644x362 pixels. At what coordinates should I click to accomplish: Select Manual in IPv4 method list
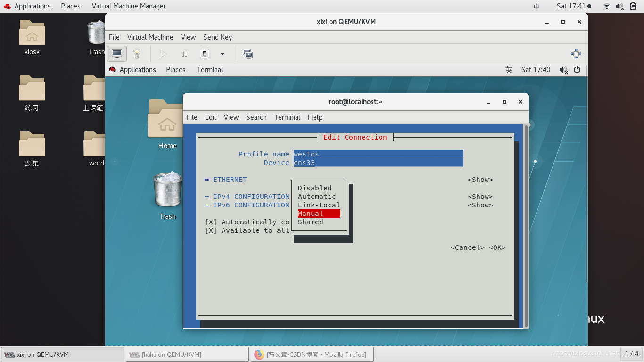[x=319, y=214]
